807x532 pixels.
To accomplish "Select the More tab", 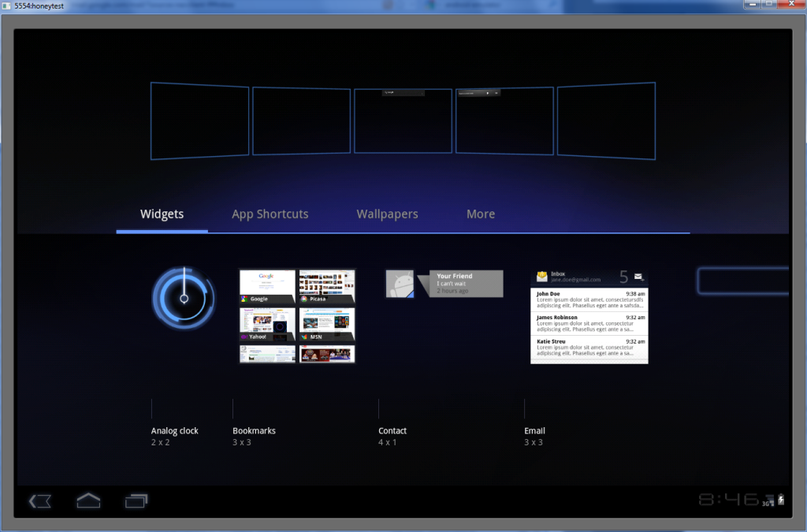I will tap(481, 214).
